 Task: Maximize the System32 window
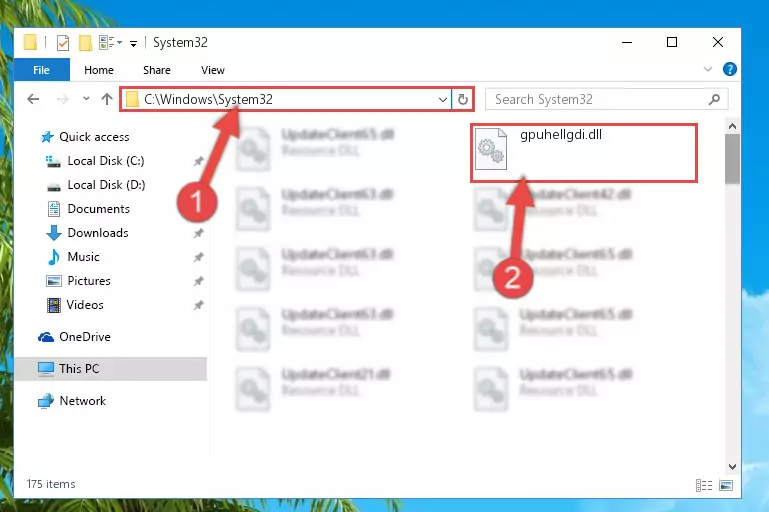[672, 43]
